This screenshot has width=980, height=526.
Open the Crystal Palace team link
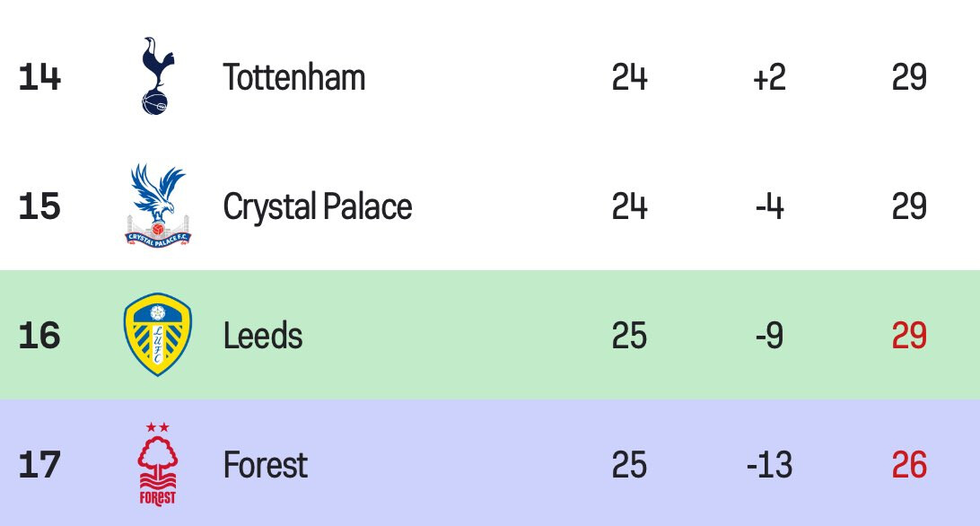tap(318, 207)
